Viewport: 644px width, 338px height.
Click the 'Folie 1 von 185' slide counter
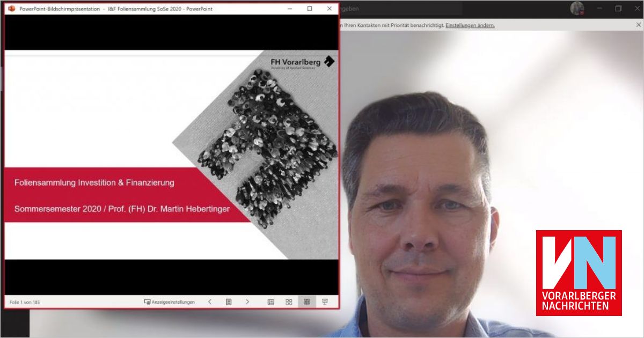(25, 302)
